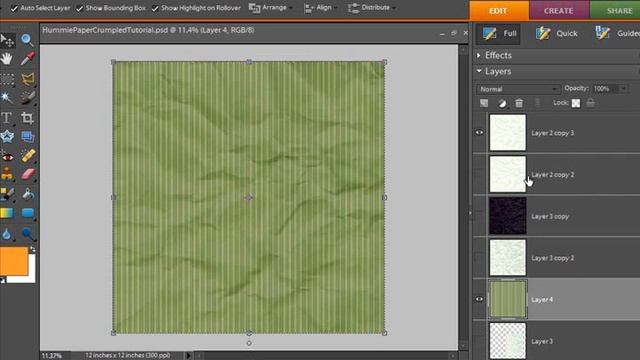
Task: Open the Distribute dropdown
Action: 371,8
